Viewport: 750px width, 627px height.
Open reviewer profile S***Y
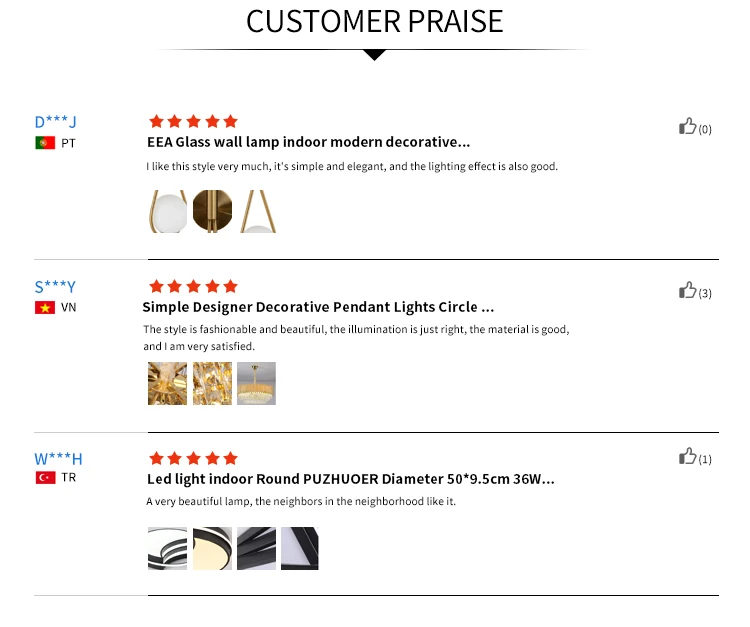point(55,287)
